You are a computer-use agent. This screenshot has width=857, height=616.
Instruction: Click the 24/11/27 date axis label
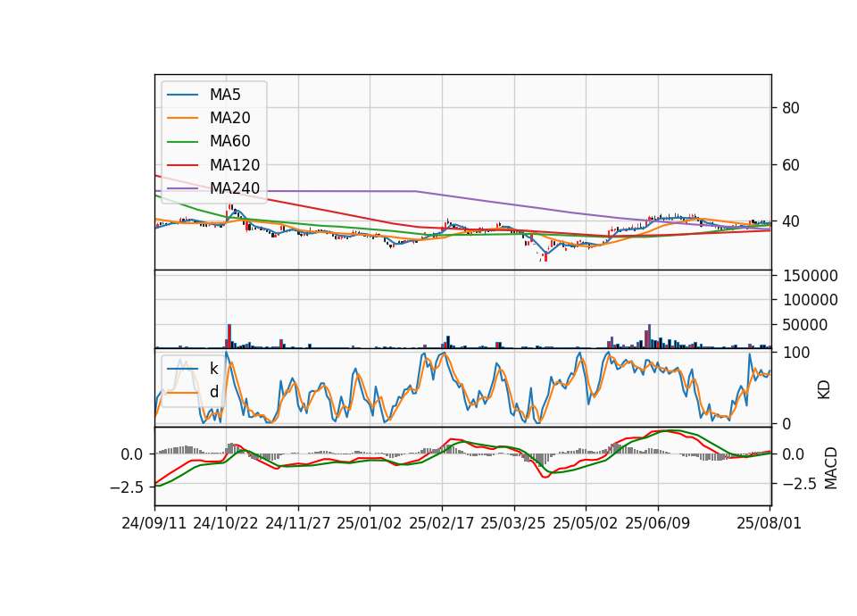(298, 523)
